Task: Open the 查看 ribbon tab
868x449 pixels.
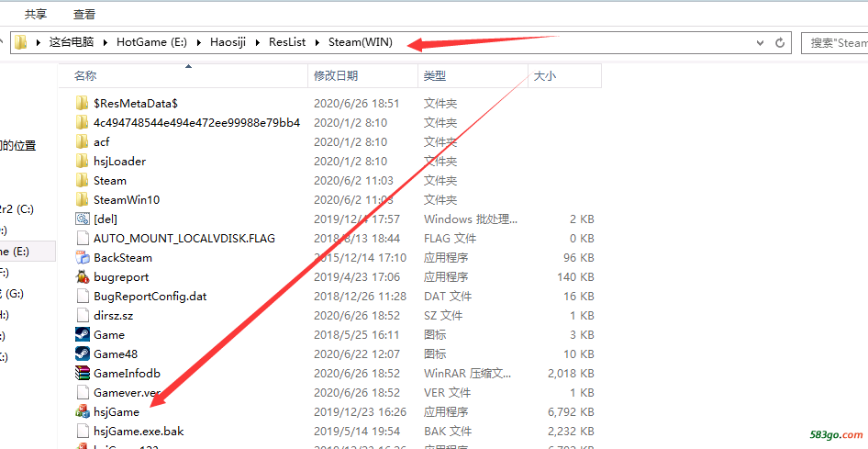Action: click(84, 14)
